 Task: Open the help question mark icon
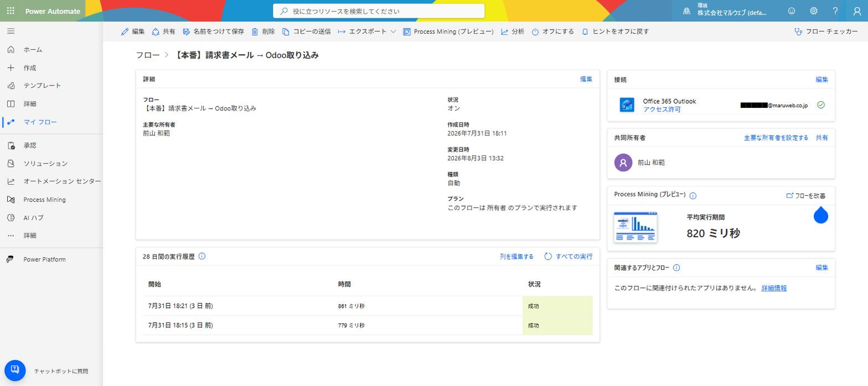835,11
